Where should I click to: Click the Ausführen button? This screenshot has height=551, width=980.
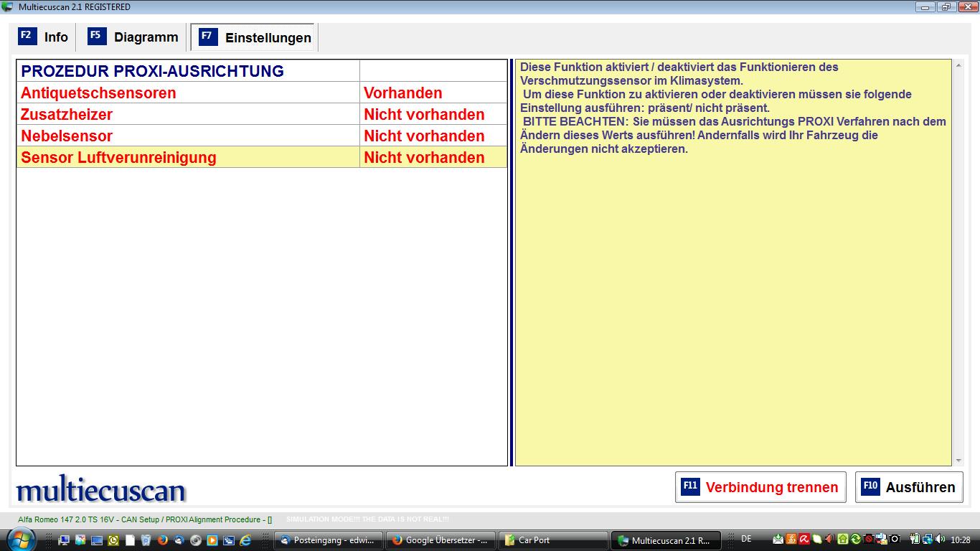tap(909, 487)
